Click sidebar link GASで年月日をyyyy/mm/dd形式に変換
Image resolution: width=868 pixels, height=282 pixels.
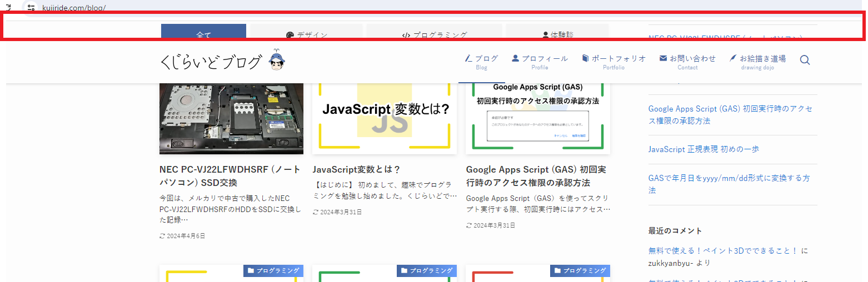729,184
